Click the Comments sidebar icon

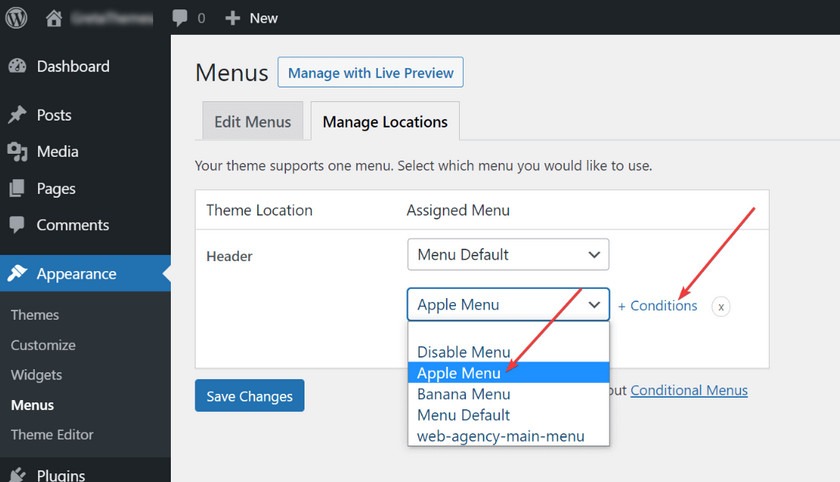[x=17, y=225]
